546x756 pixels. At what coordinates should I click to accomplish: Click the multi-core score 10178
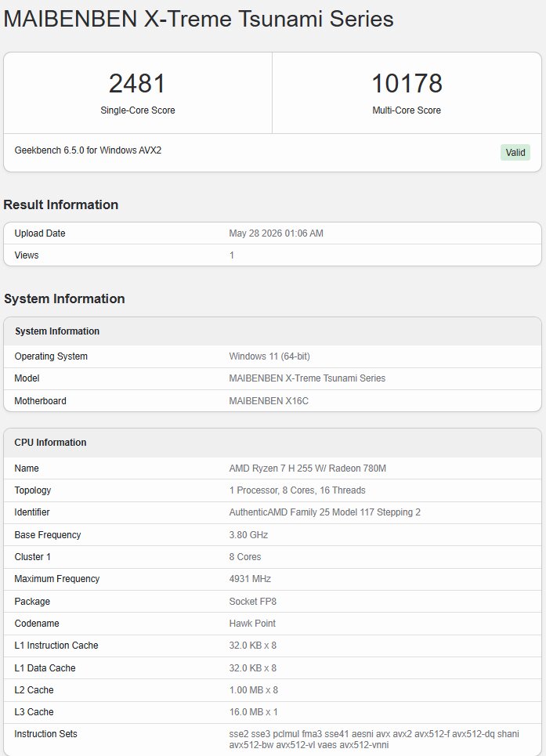click(x=407, y=83)
